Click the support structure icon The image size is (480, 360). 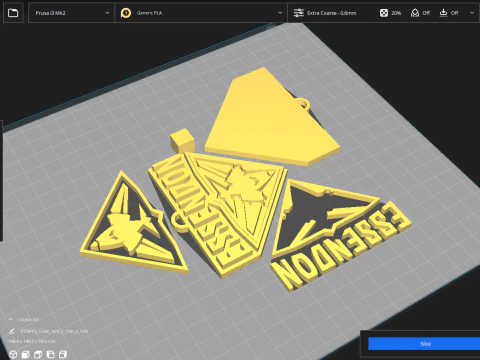[415, 13]
